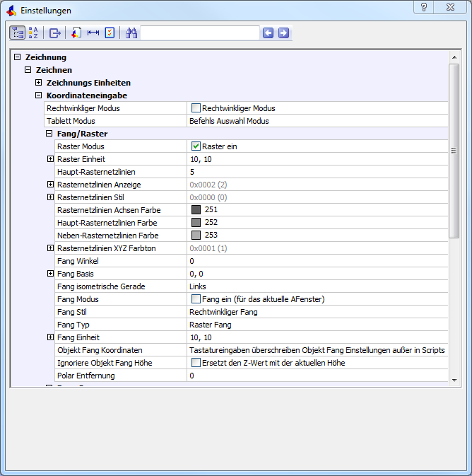This screenshot has width=472, height=476.
Task: Switch to categorized tree view
Action: 17,33
